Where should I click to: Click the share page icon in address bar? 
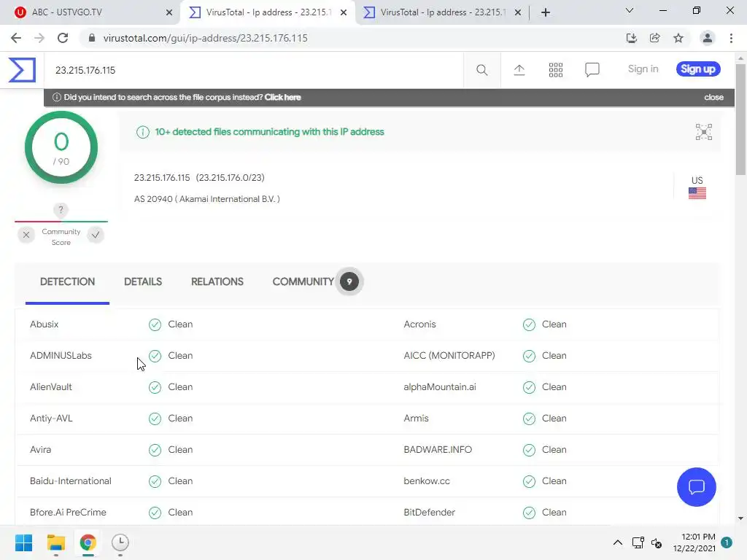tap(654, 38)
